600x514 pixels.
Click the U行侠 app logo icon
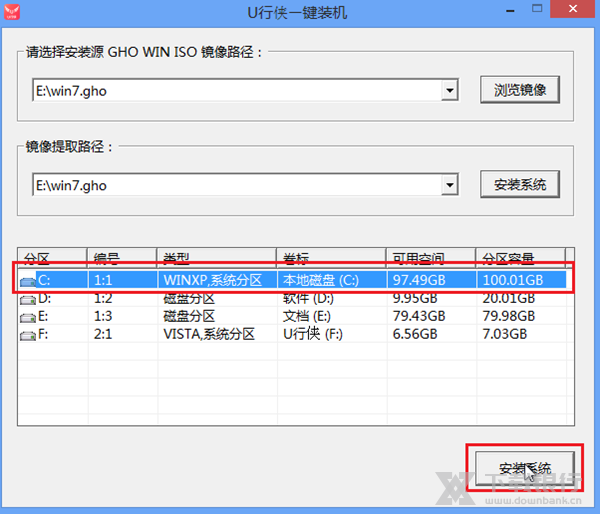pyautogui.click(x=12, y=12)
